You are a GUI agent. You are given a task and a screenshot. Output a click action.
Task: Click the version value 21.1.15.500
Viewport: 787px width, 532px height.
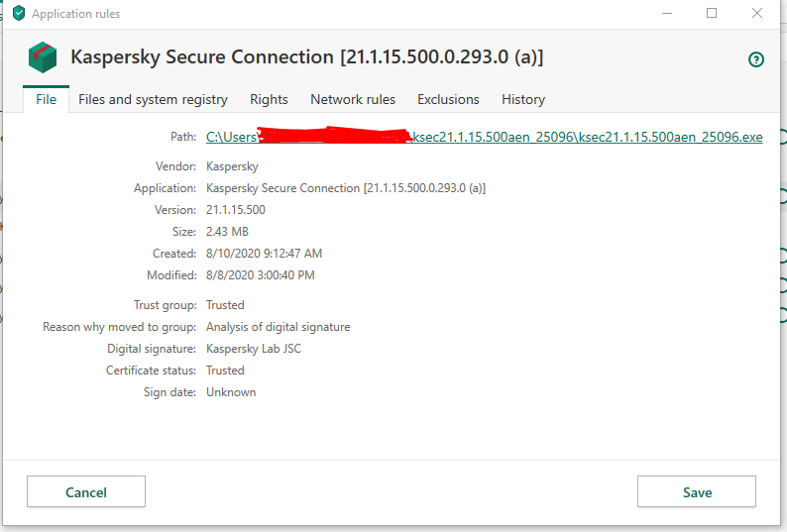236,210
